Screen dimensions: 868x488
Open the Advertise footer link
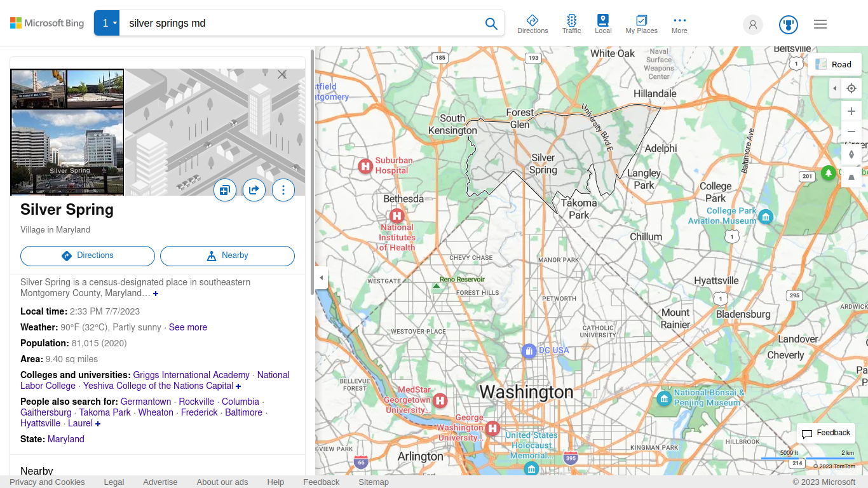160,482
